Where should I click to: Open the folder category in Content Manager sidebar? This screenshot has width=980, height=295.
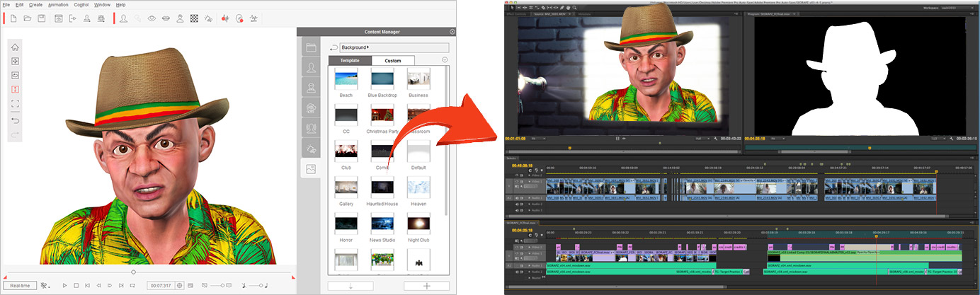pos(311,47)
